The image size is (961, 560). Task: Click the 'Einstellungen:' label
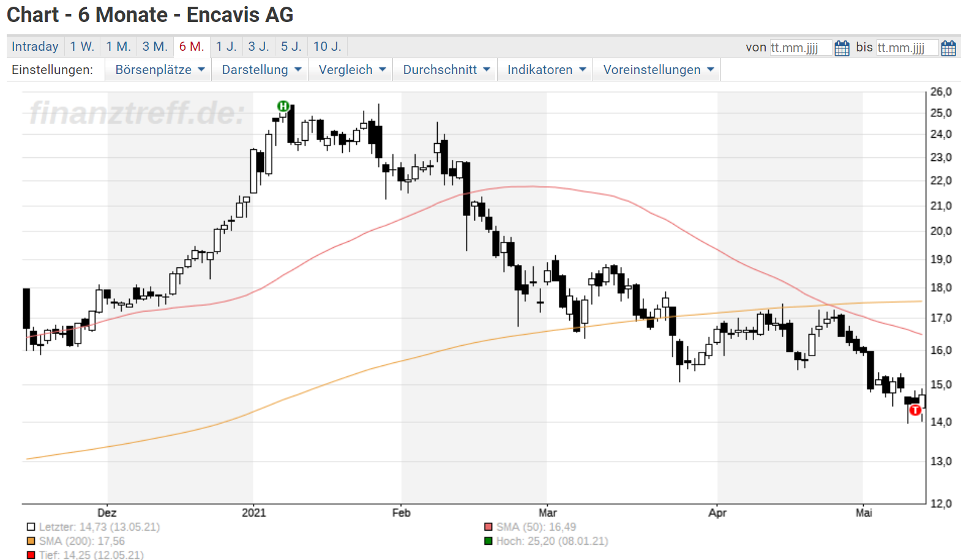click(x=52, y=70)
